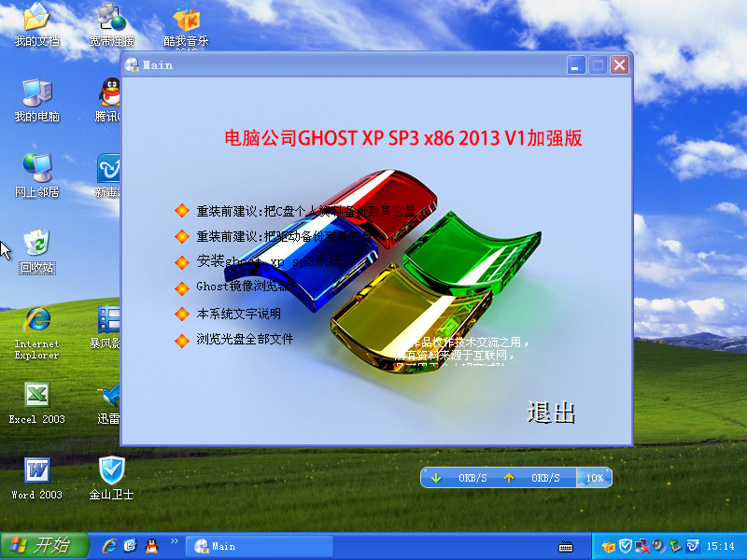The width and height of the screenshot is (747, 560).
Task: Click the orange diamond beside 本系统文字说明
Action: pyautogui.click(x=182, y=314)
